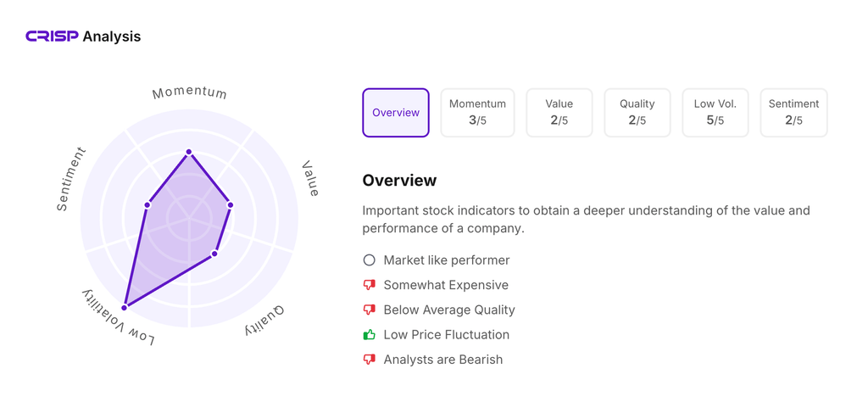868x402 pixels.
Task: Click the Sentiment axis label on the radar chart
Action: 71,179
